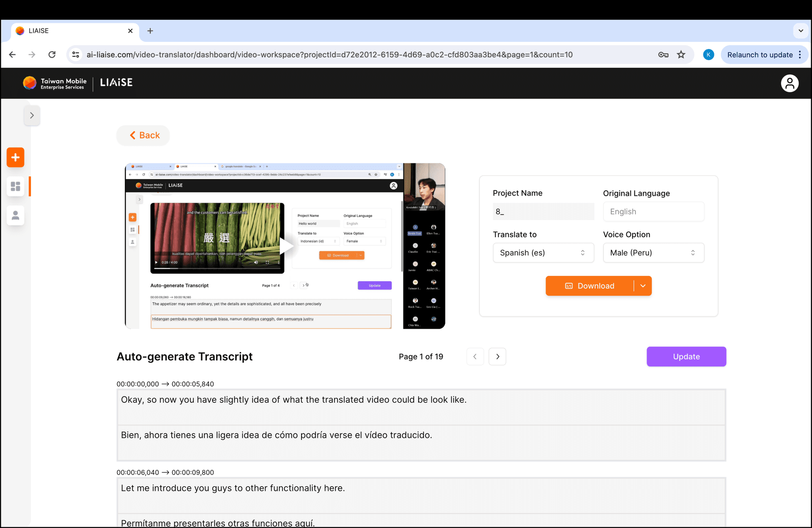Go to the next transcript page

point(497,357)
